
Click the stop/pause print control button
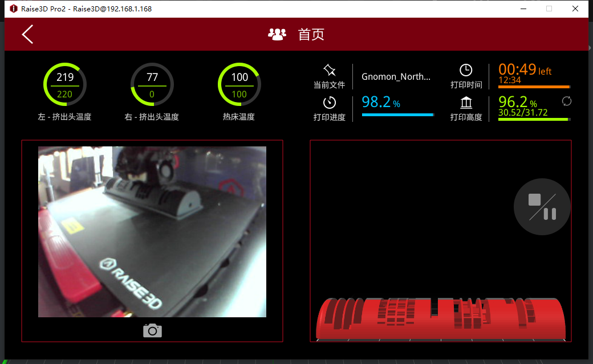[542, 207]
